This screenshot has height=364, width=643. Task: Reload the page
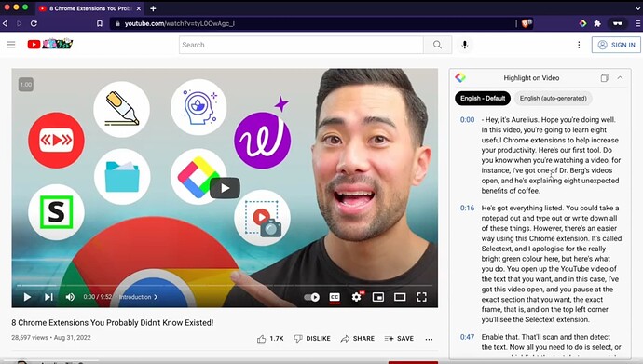[x=34, y=24]
